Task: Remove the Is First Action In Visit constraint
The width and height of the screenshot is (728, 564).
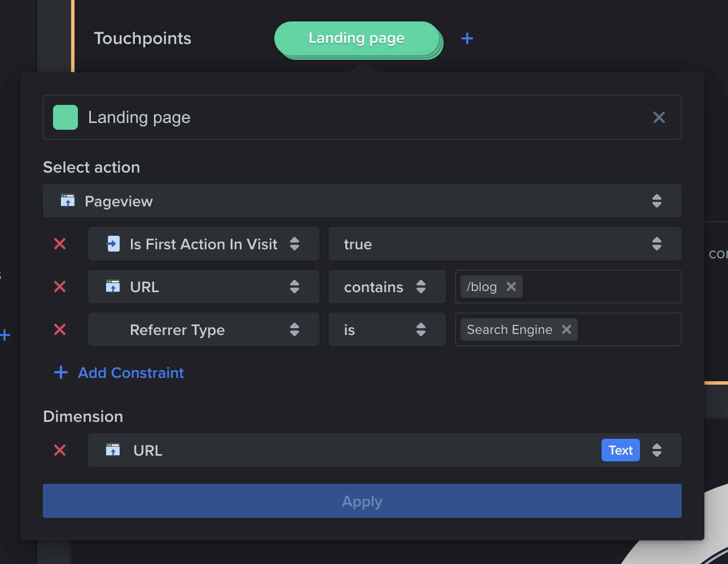Action: [x=60, y=244]
